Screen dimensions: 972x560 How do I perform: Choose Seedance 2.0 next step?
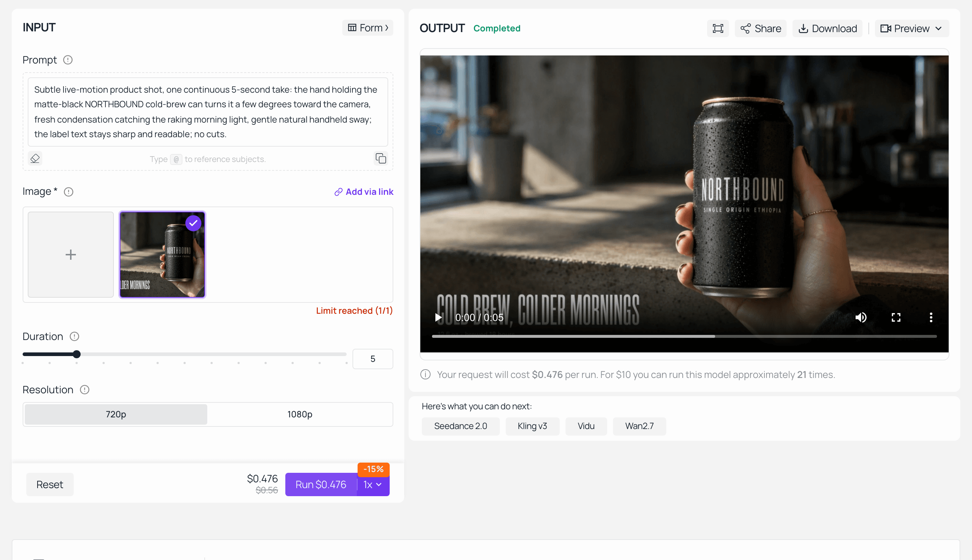pos(460,426)
